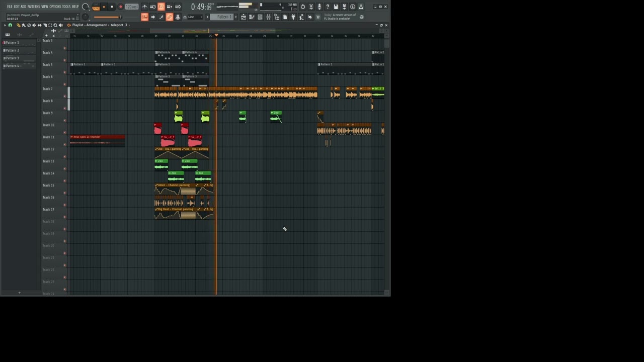The height and width of the screenshot is (362, 644).
Task: Click the step editing arrow icon
Action: (x=153, y=17)
